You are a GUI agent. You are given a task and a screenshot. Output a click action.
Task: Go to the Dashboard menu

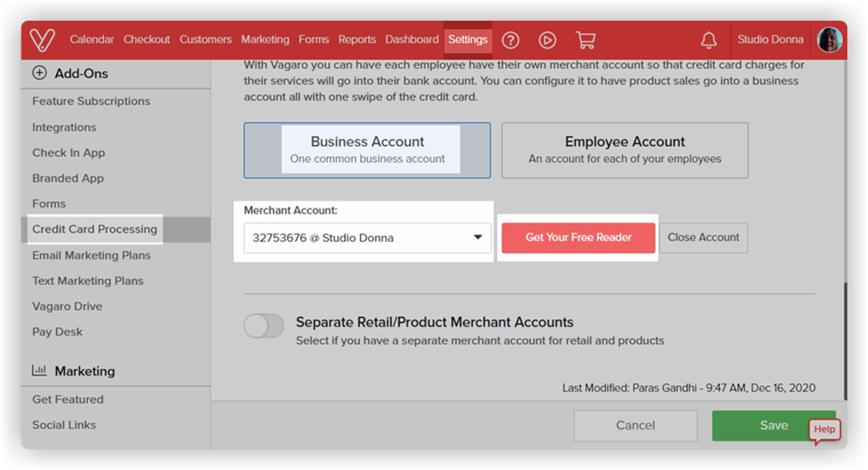point(412,40)
